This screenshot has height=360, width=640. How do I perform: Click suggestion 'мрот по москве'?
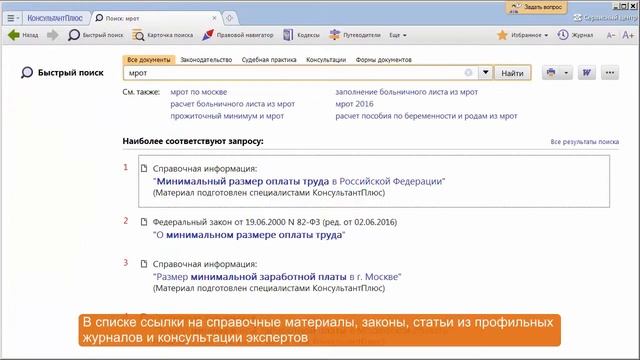(198, 92)
